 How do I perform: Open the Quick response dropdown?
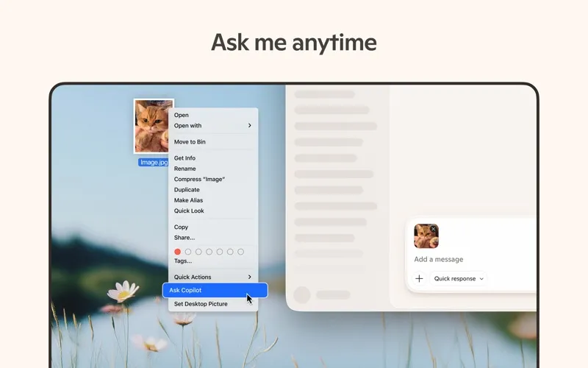click(458, 279)
